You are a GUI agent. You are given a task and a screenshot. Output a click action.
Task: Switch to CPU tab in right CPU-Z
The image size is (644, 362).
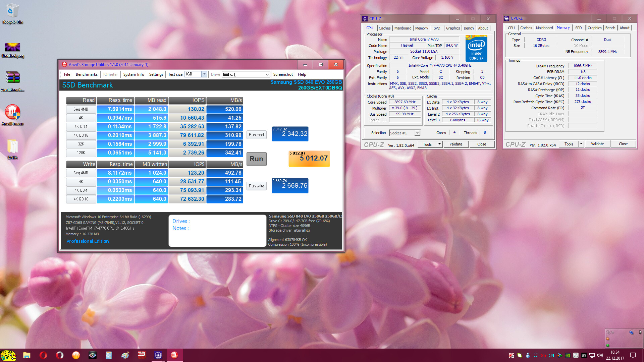point(511,28)
